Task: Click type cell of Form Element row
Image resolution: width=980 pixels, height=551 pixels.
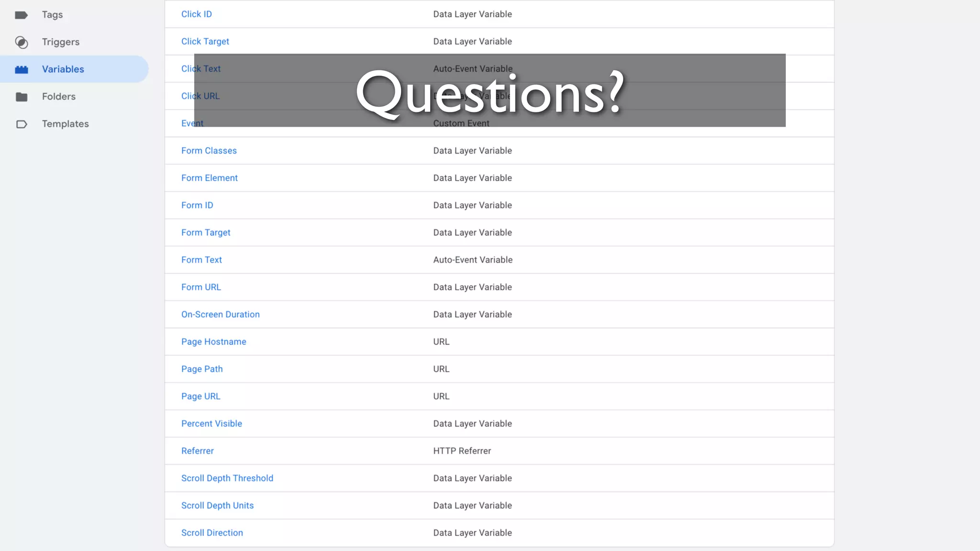Action: 473,177
